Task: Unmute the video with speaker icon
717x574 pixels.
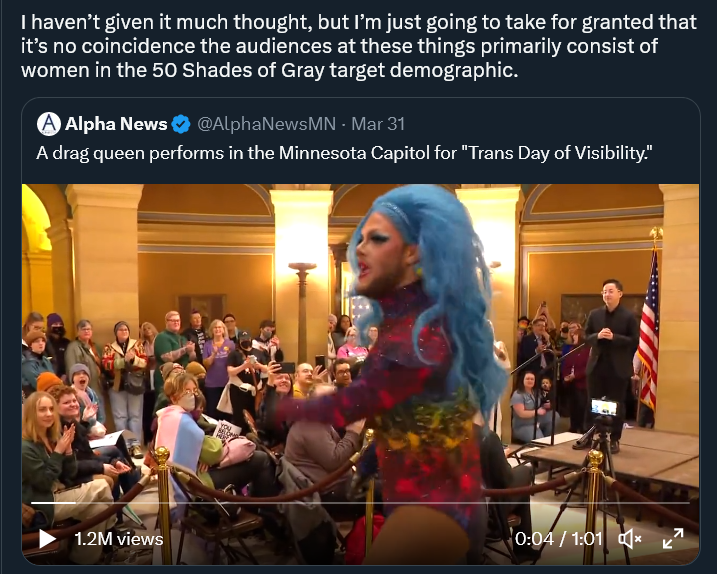Action: 630,539
